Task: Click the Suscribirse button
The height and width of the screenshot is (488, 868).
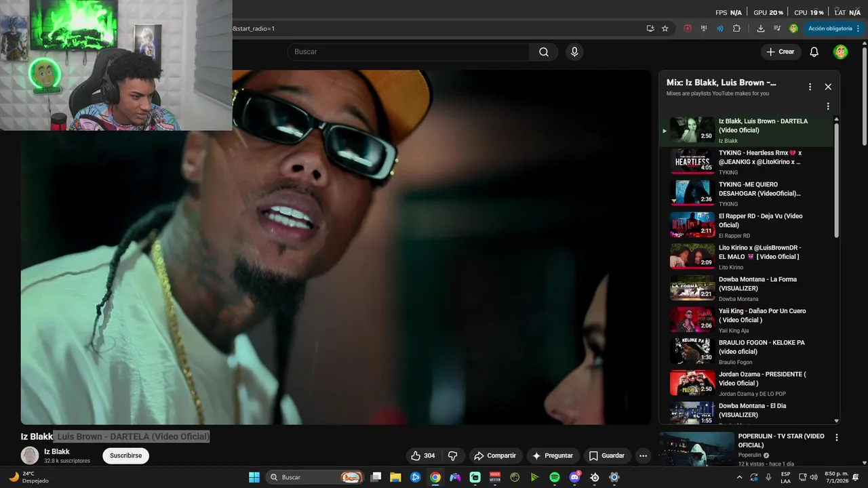Action: [126, 455]
